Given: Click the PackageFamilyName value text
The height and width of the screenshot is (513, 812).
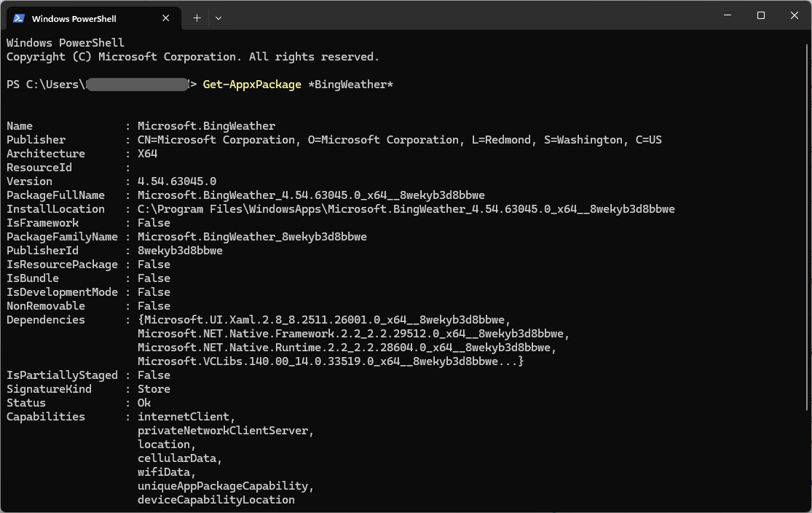Looking at the screenshot, I should click(252, 237).
